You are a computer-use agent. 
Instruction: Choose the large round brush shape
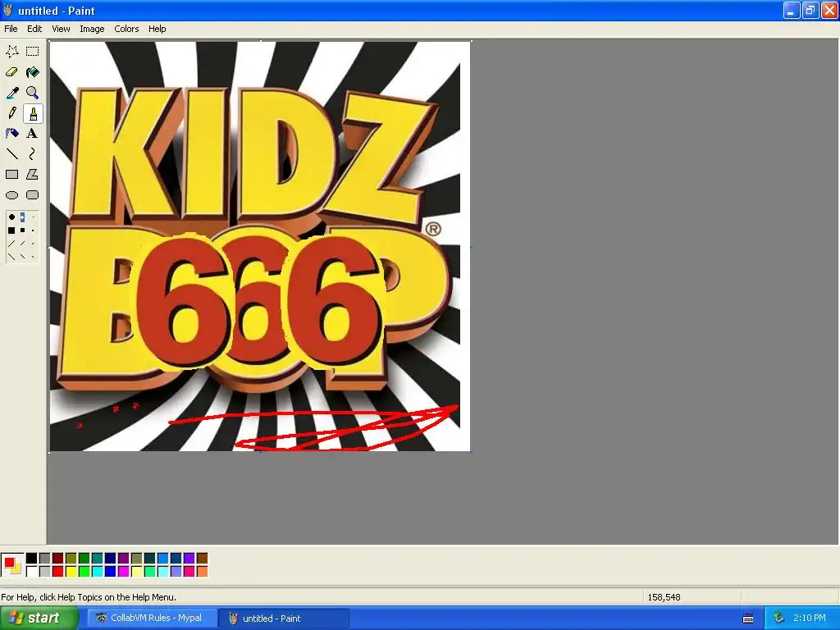tap(11, 217)
